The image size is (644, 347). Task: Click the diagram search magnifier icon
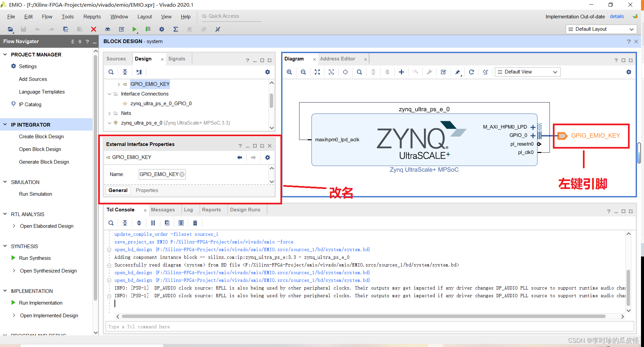pos(359,72)
